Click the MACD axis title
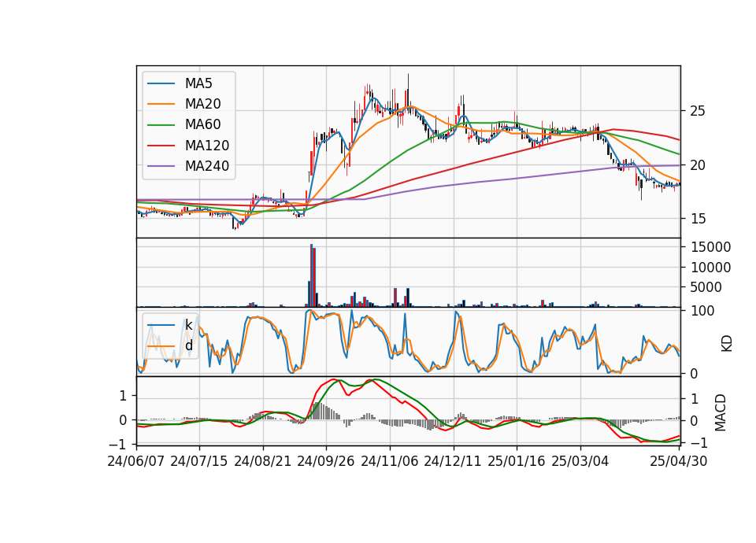Screen dimensions: 756x543 (721, 412)
